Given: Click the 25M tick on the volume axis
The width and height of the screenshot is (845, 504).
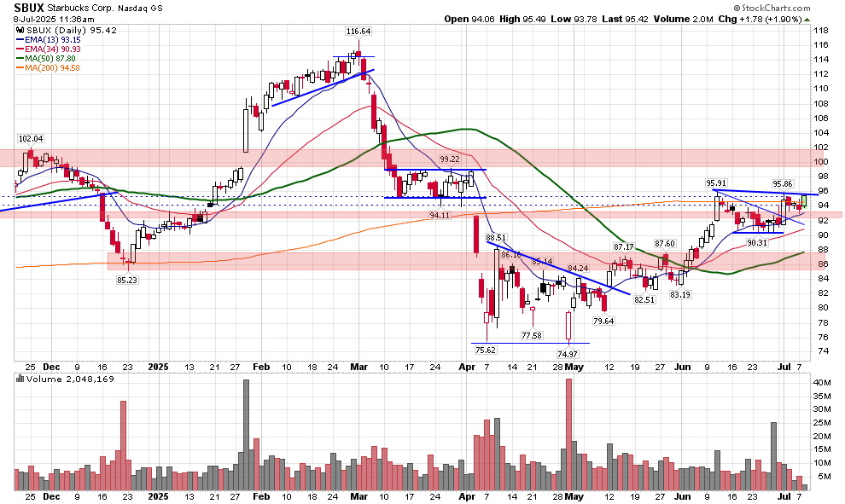Looking at the screenshot, I should coord(822,423).
